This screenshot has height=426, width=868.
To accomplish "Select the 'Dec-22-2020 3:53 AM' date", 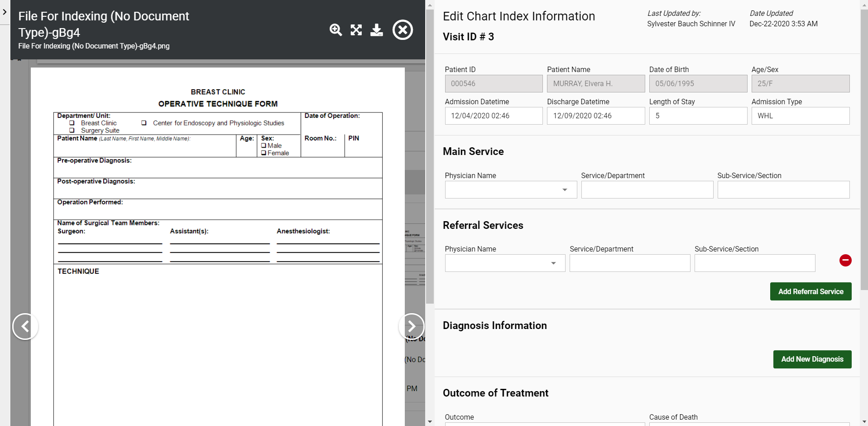I will coord(783,24).
